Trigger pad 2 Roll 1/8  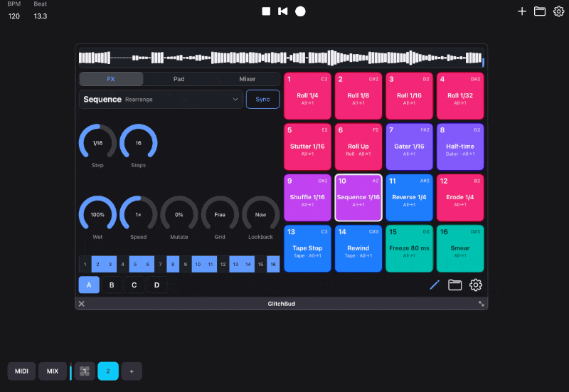tap(358, 96)
